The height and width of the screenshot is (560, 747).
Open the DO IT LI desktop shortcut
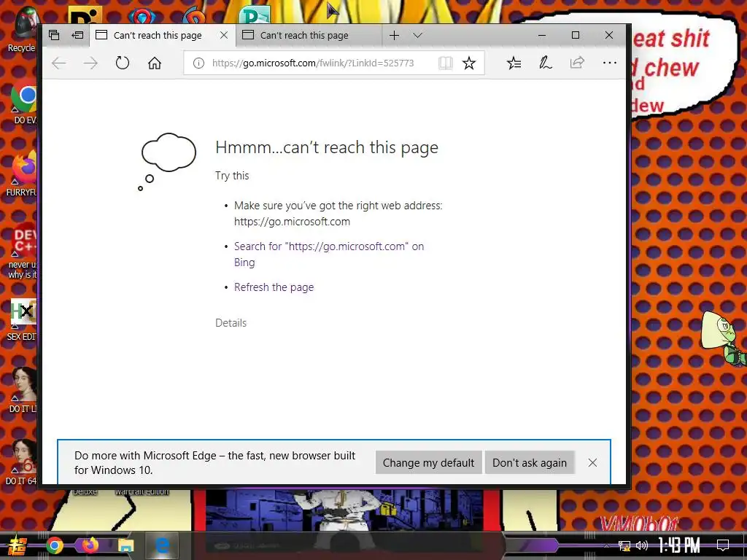pos(23,391)
